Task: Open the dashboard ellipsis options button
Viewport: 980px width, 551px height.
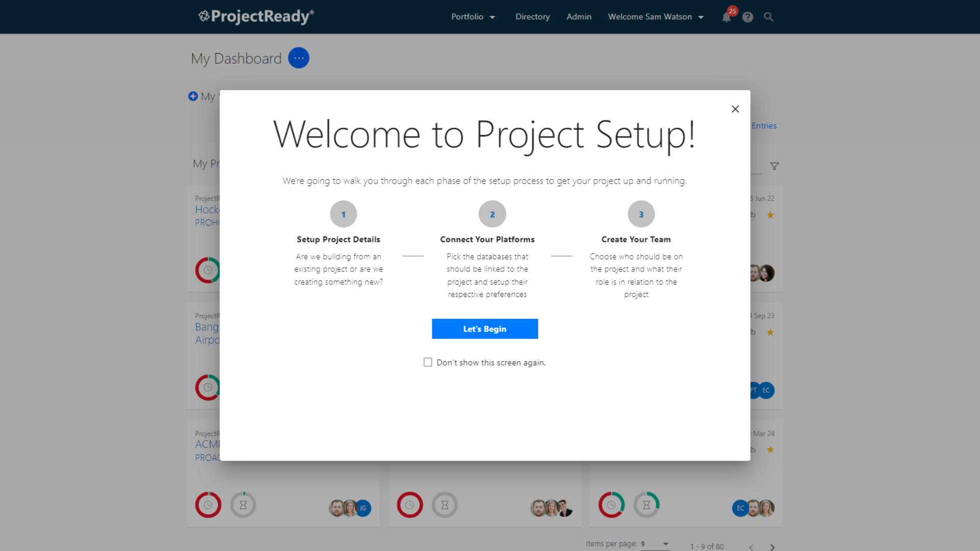Action: tap(299, 58)
